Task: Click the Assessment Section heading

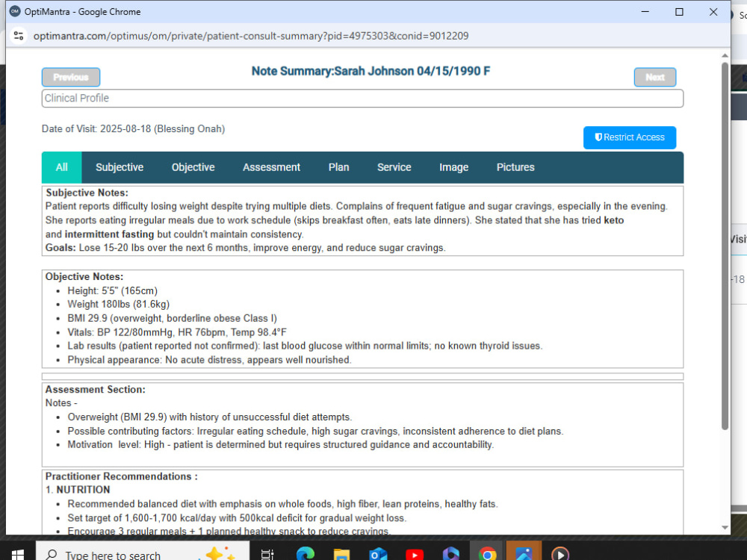Action: [x=96, y=390]
